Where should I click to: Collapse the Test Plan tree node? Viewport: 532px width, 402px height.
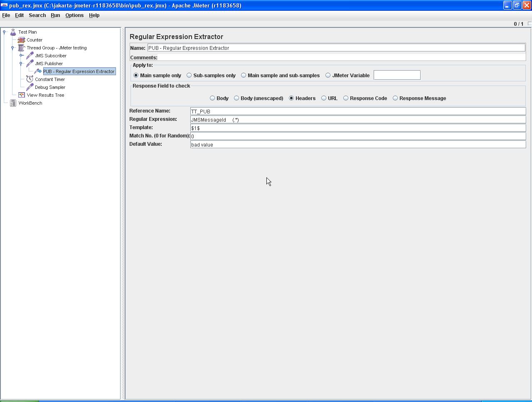click(x=4, y=32)
